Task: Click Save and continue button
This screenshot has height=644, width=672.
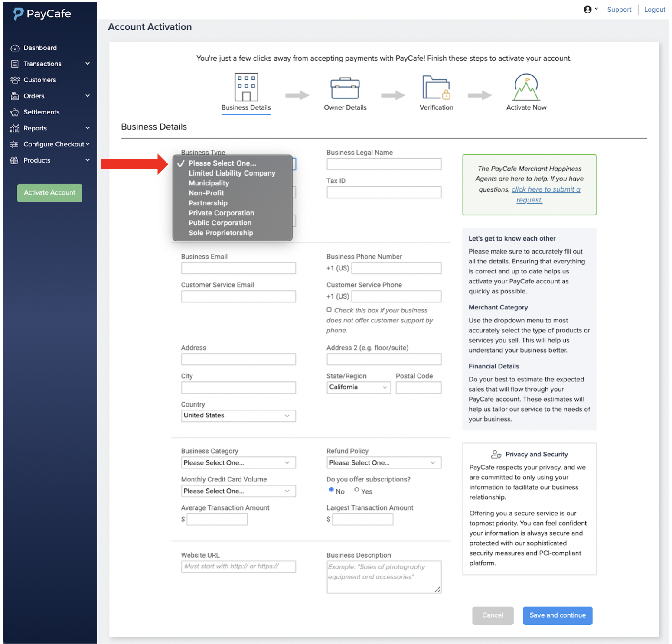Action: pyautogui.click(x=558, y=615)
